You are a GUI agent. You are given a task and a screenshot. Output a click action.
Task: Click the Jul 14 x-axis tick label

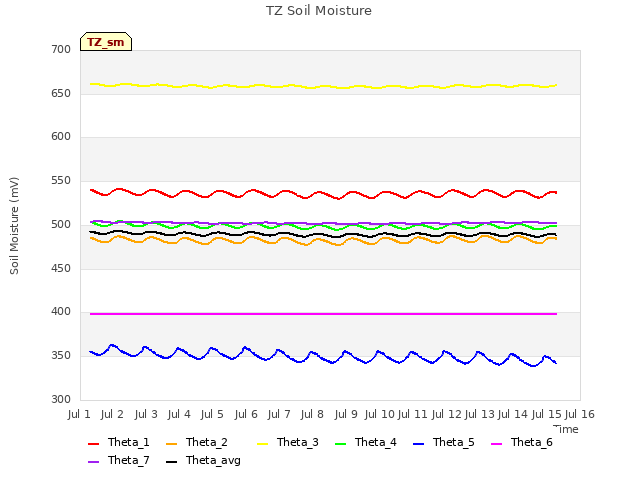[513, 414]
